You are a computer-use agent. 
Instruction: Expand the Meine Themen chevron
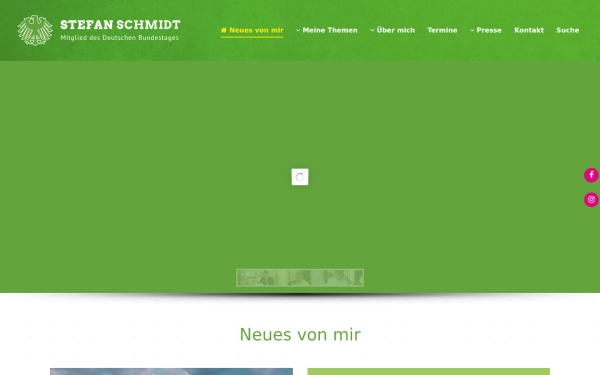click(298, 30)
